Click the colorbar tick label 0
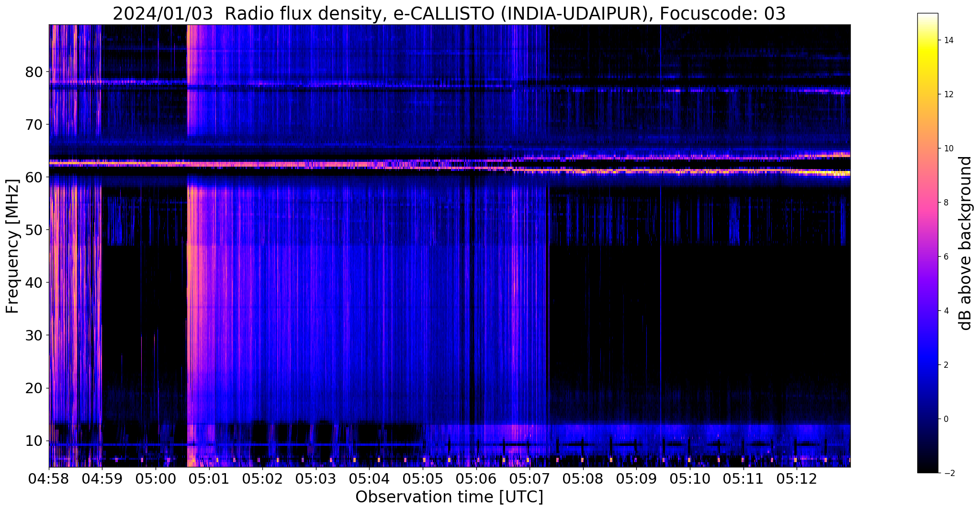 click(x=946, y=419)
